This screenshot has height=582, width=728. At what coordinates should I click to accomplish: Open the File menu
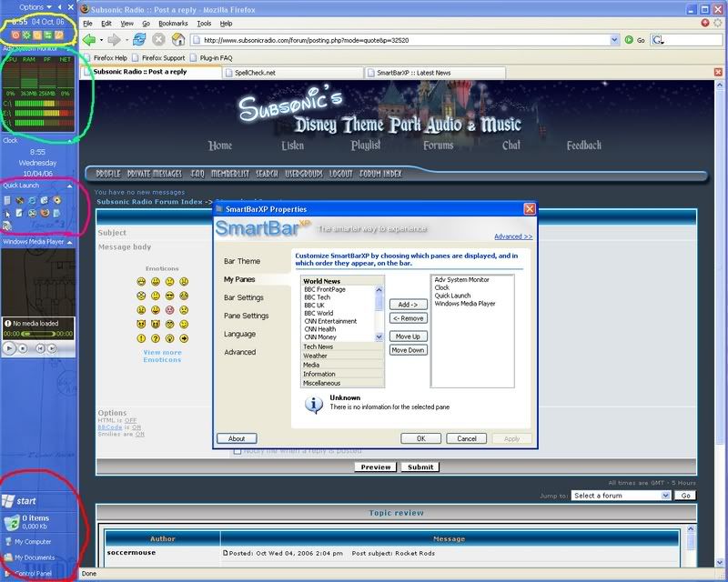87,24
